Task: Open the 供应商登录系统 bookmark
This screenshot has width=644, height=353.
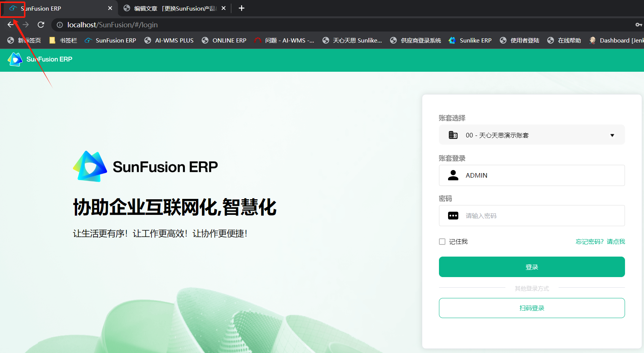Action: point(416,40)
